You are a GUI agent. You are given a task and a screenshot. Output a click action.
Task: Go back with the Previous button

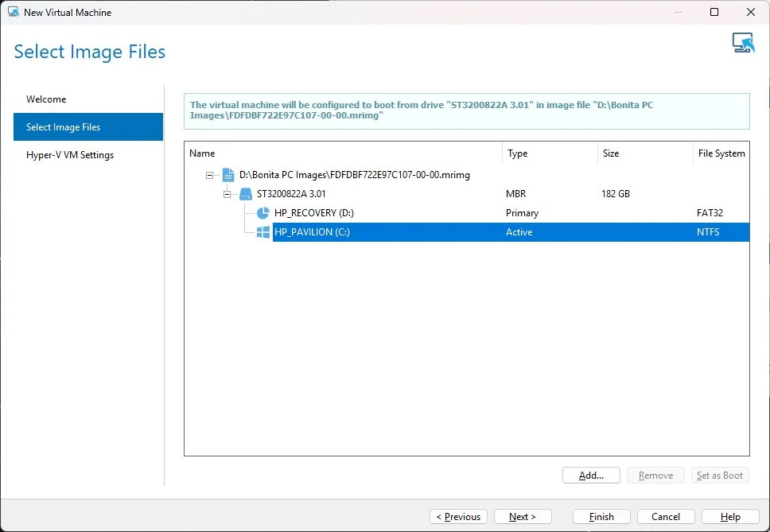pos(459,517)
